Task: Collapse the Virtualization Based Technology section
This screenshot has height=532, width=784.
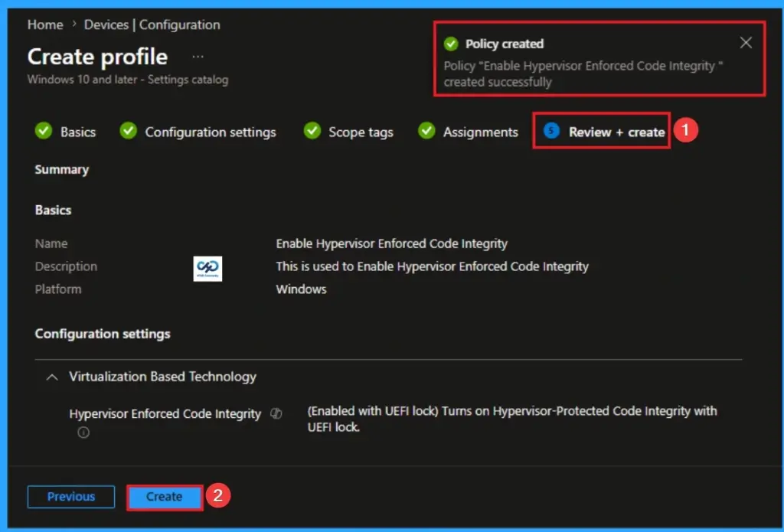Action: click(x=52, y=377)
